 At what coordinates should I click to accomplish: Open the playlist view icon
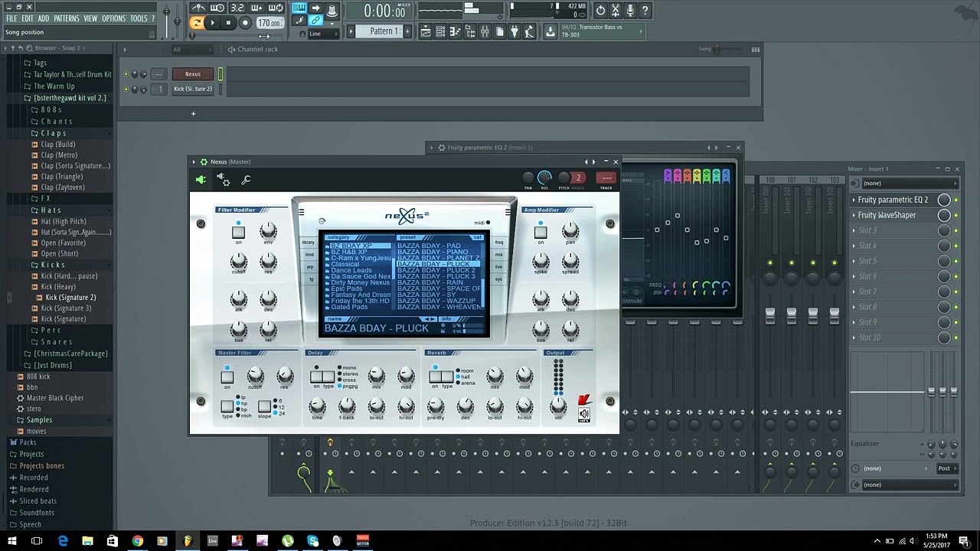pyautogui.click(x=426, y=31)
